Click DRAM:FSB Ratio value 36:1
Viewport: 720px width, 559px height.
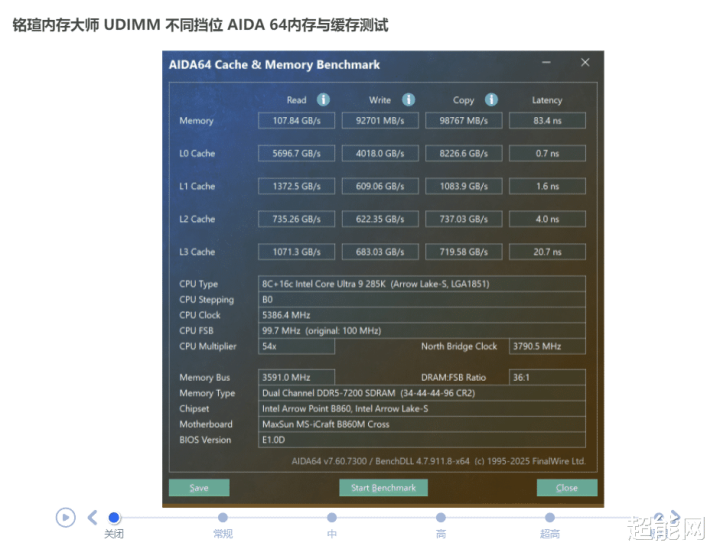pyautogui.click(x=547, y=377)
